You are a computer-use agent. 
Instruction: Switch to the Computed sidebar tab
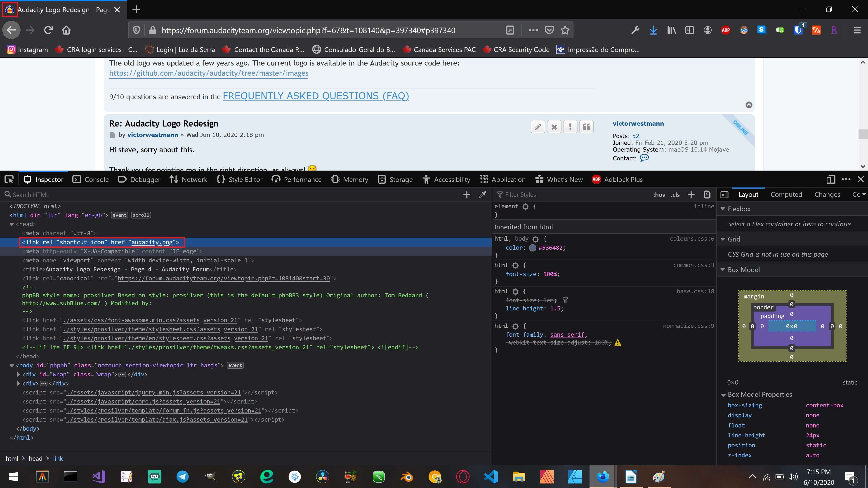coord(786,195)
